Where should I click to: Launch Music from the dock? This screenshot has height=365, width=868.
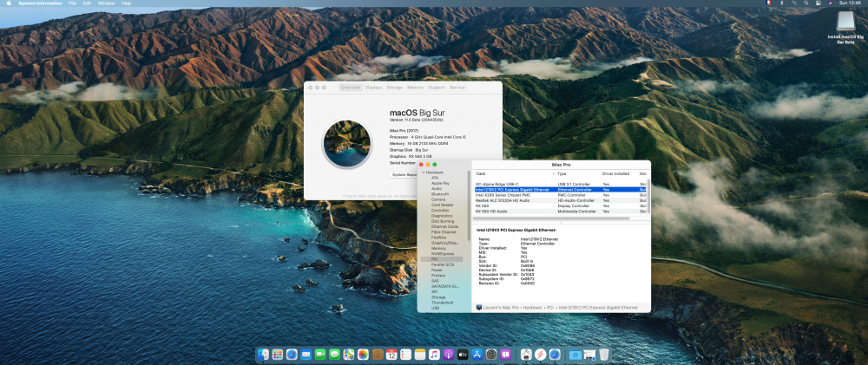[x=435, y=355]
